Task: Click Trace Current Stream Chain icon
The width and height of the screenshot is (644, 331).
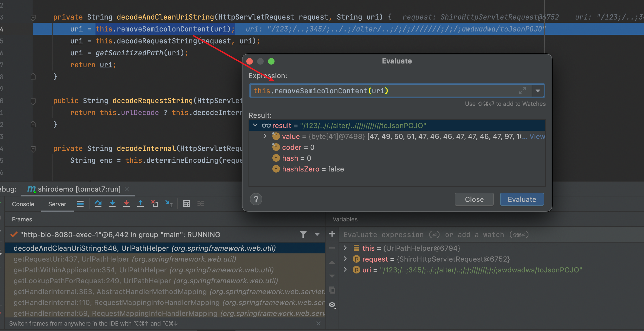Action: [201, 204]
